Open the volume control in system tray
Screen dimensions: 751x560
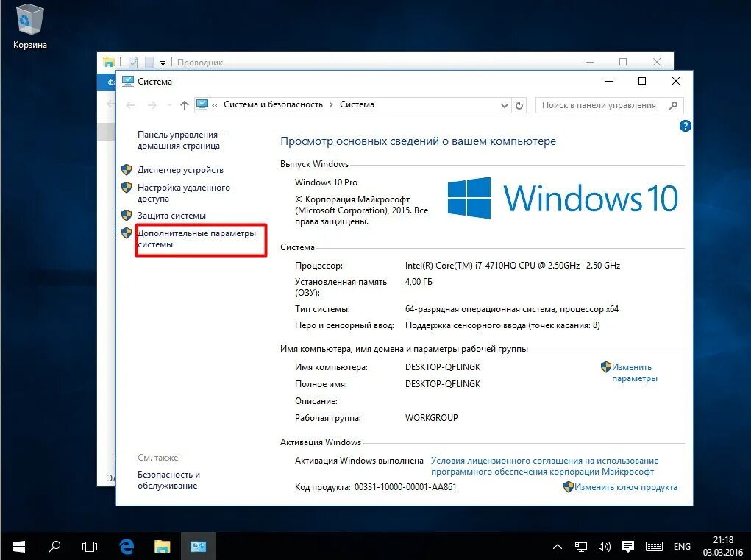point(605,547)
